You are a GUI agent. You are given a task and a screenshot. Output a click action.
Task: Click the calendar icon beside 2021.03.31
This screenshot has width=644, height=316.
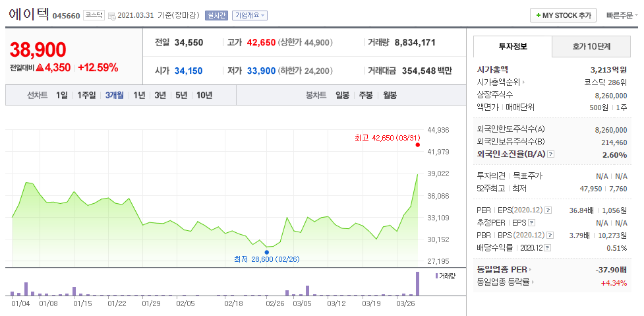coord(111,16)
